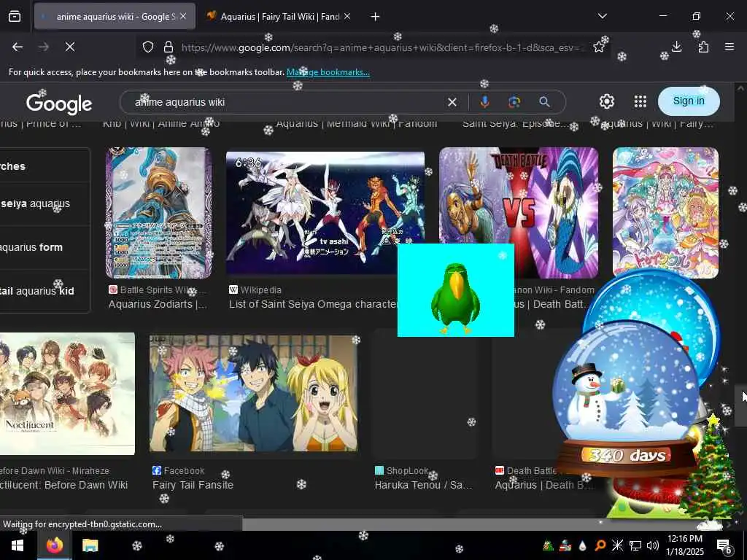Open the snowflake tray icon
Viewport: 747px width, 560px height.
[617, 545]
